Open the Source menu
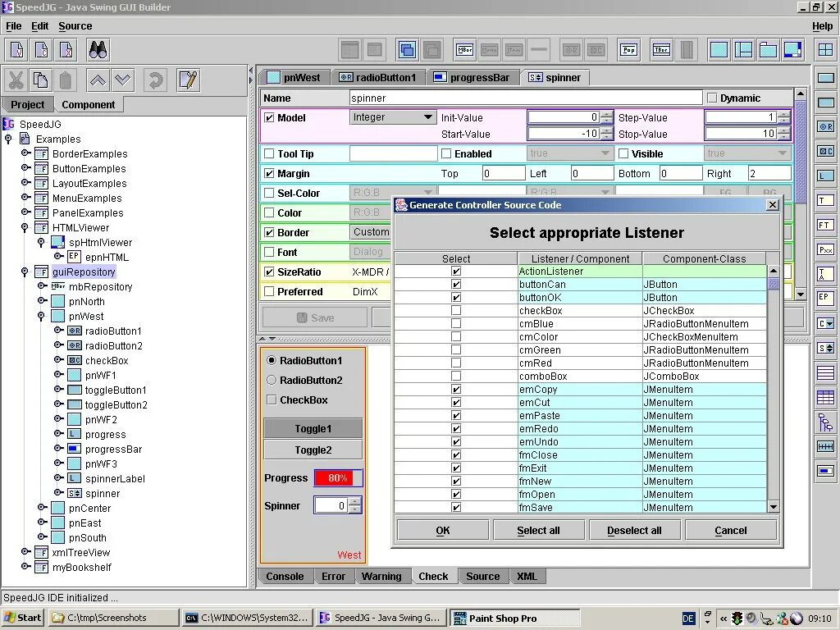Image resolution: width=840 pixels, height=630 pixels. coord(75,25)
